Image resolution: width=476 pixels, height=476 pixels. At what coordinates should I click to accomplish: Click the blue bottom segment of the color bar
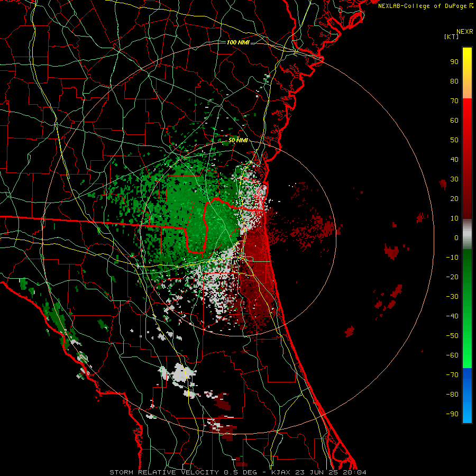[467, 396]
